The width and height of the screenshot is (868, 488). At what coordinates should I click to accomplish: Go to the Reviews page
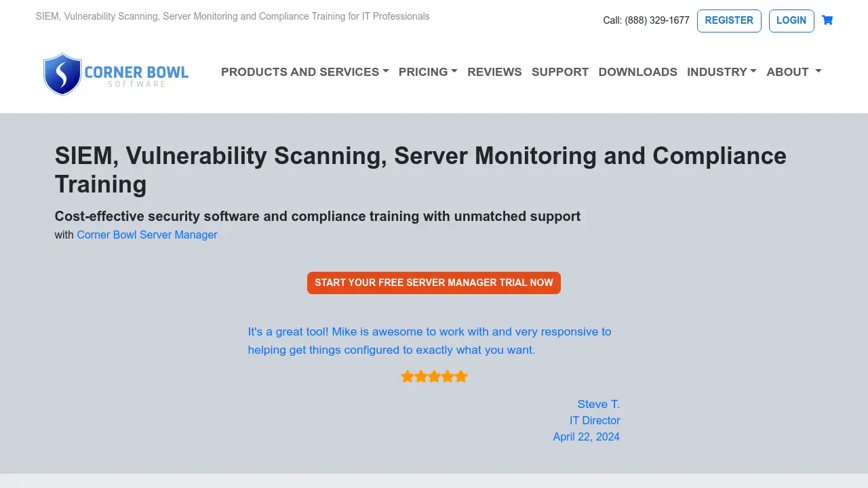(494, 72)
